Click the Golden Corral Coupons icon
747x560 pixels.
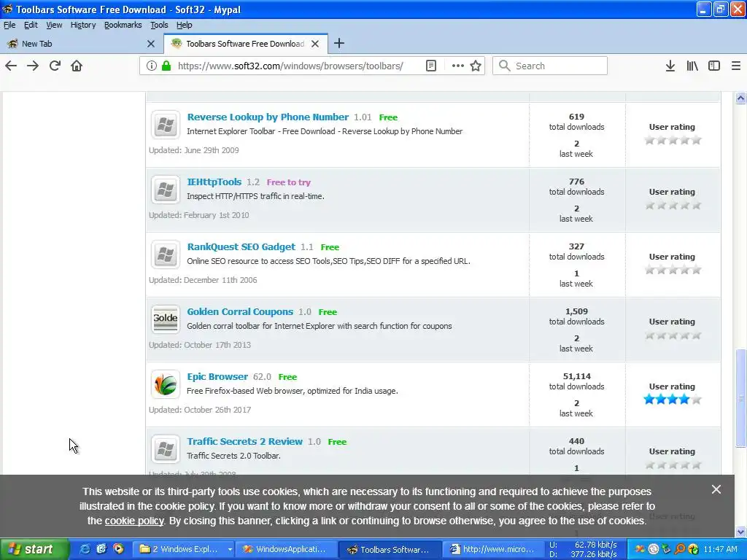point(166,319)
